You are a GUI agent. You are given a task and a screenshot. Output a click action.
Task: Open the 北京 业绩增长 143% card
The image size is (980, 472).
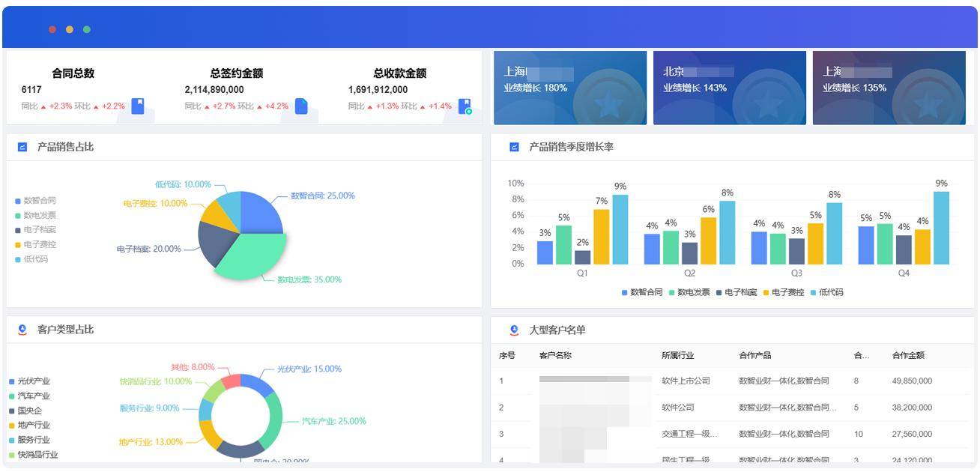click(x=729, y=88)
